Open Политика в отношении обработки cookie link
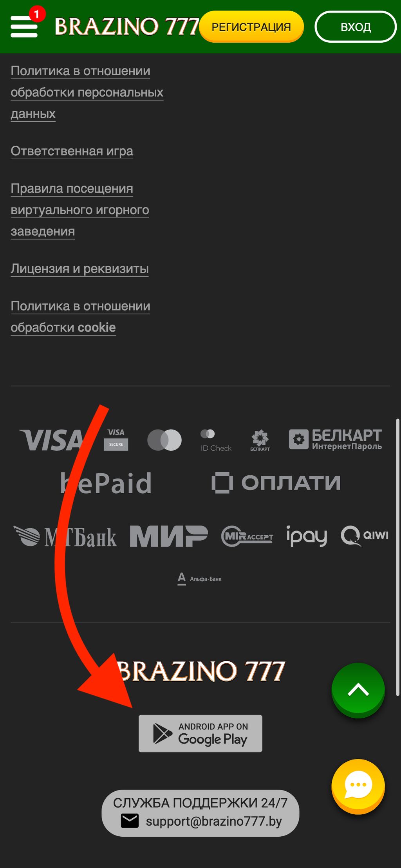This screenshot has height=868, width=401. [x=80, y=317]
